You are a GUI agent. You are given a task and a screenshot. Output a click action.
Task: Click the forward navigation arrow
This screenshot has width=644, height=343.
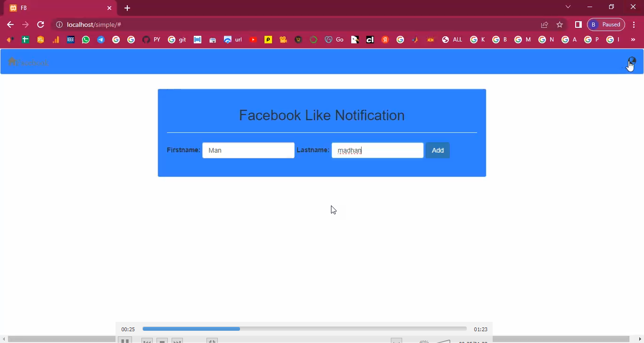pyautogui.click(x=25, y=24)
